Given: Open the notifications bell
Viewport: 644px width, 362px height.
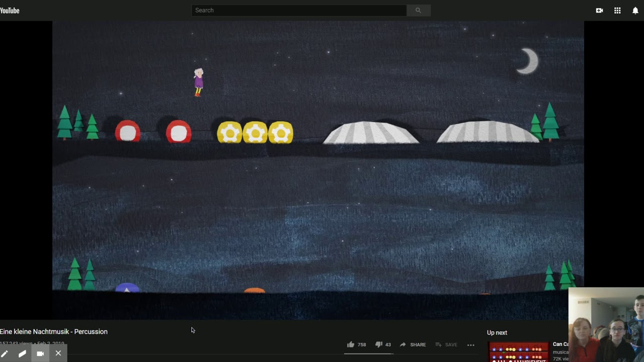Looking at the screenshot, I should tap(635, 11).
